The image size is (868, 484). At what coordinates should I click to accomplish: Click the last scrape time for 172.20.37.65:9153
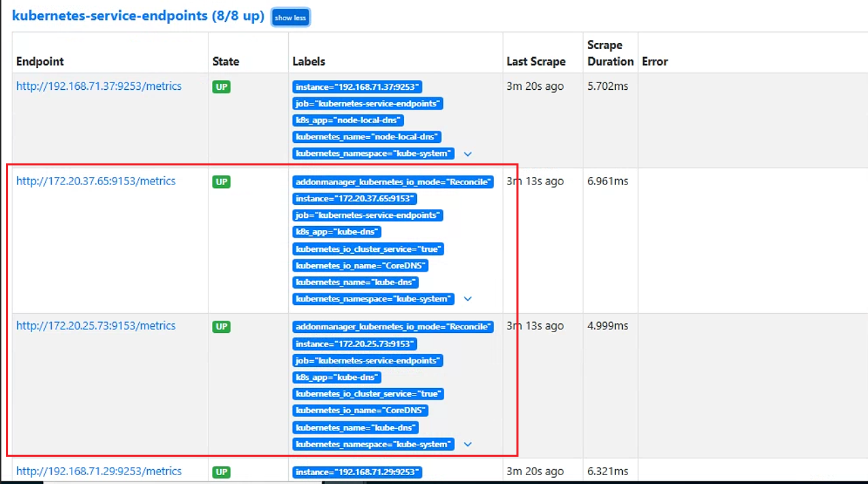click(x=535, y=181)
